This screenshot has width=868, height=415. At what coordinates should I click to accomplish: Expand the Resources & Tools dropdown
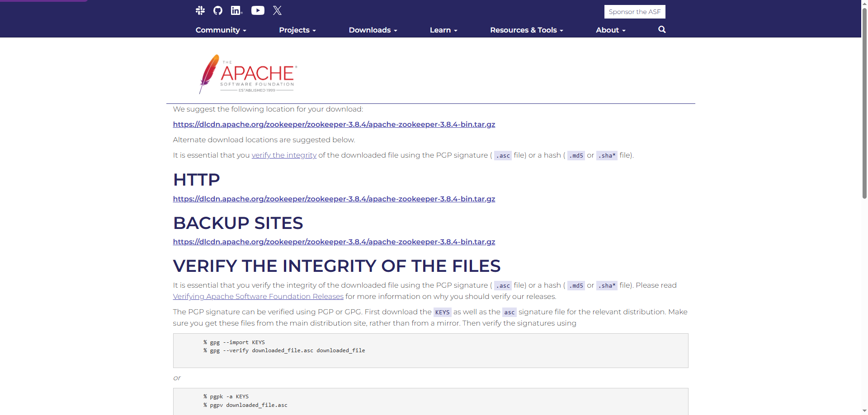527,30
